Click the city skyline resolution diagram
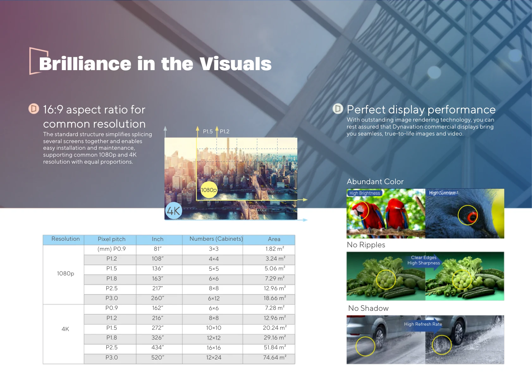This screenshot has height=392, width=532. 231,178
